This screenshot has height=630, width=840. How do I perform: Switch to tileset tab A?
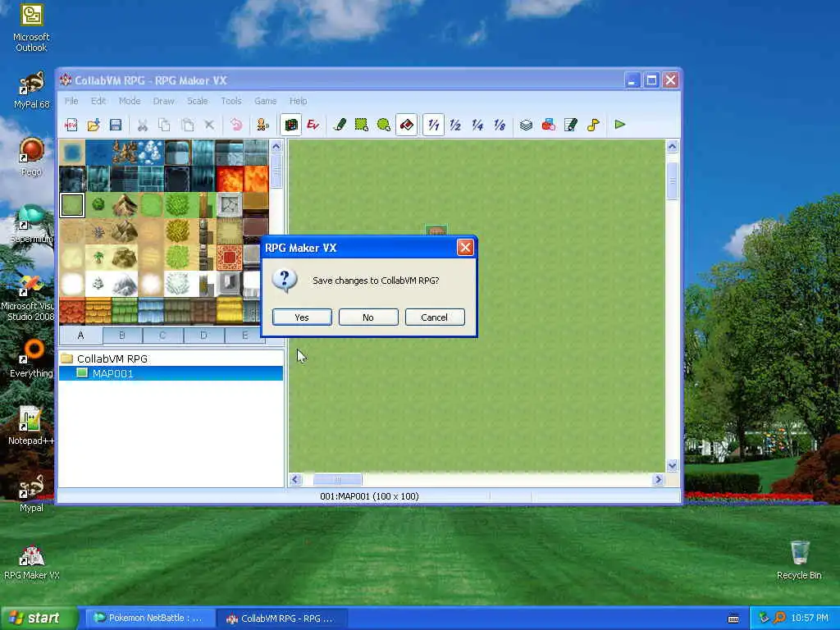pyautogui.click(x=81, y=336)
